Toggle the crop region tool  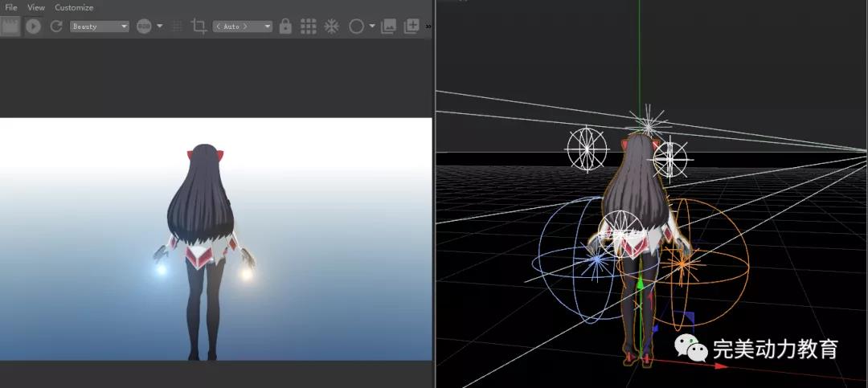(x=199, y=27)
